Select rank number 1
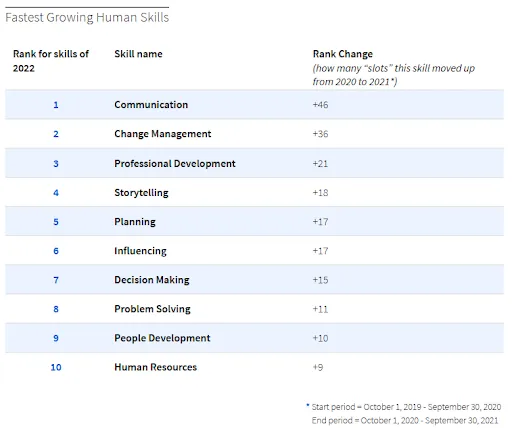The height and width of the screenshot is (439, 512). coord(56,105)
